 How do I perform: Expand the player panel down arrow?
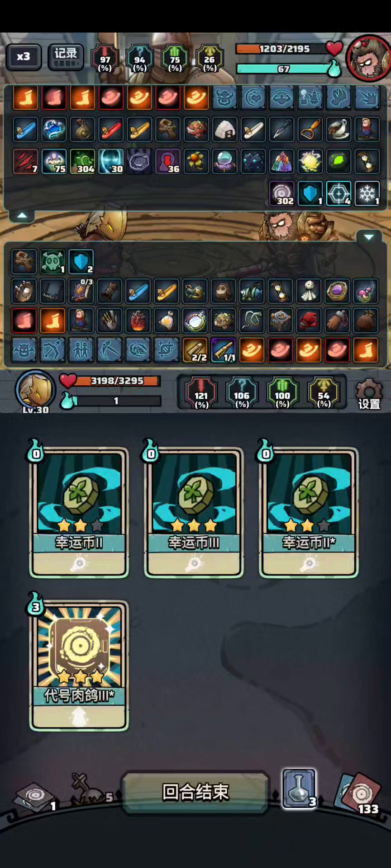[369, 237]
